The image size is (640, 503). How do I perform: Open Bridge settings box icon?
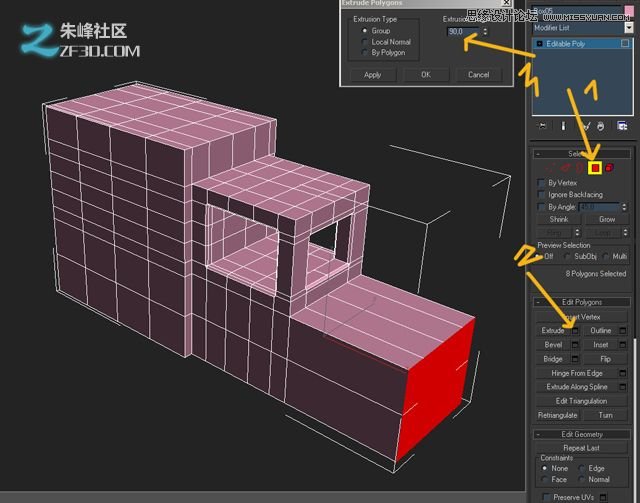(575, 359)
